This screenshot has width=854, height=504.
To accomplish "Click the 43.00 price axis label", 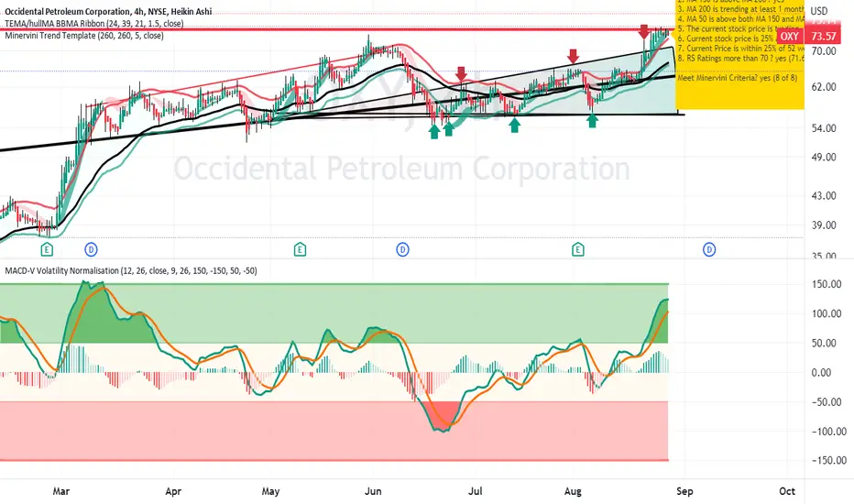I will pyautogui.click(x=824, y=195).
